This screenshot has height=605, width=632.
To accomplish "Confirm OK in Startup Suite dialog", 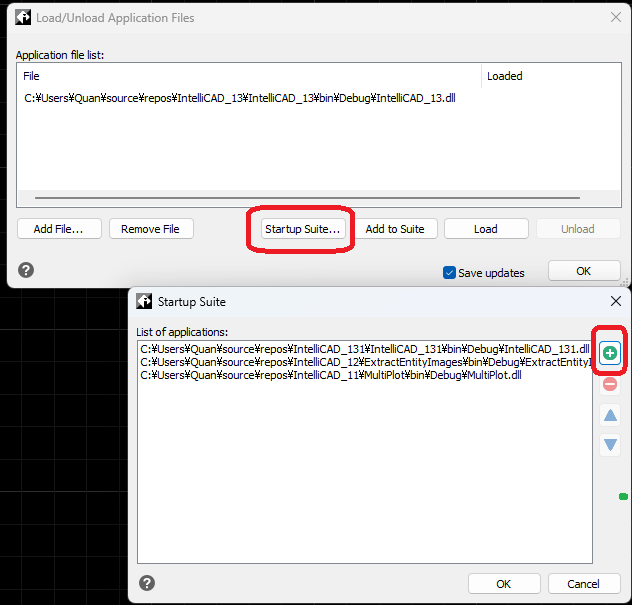I will (x=504, y=584).
